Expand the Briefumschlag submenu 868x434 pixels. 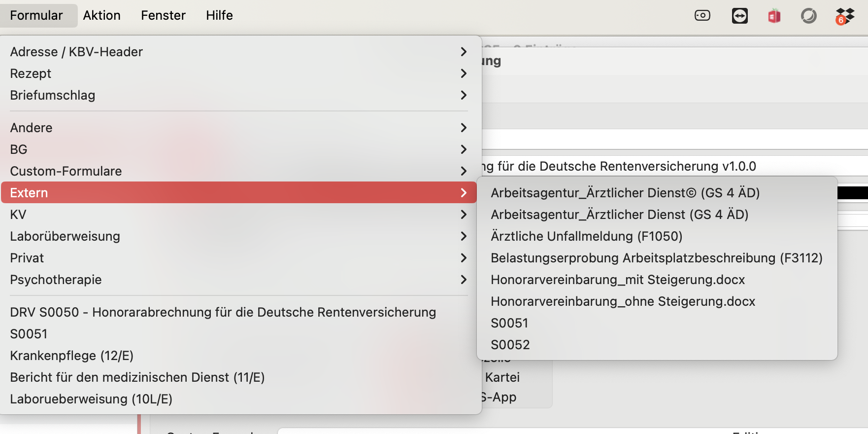click(x=239, y=95)
